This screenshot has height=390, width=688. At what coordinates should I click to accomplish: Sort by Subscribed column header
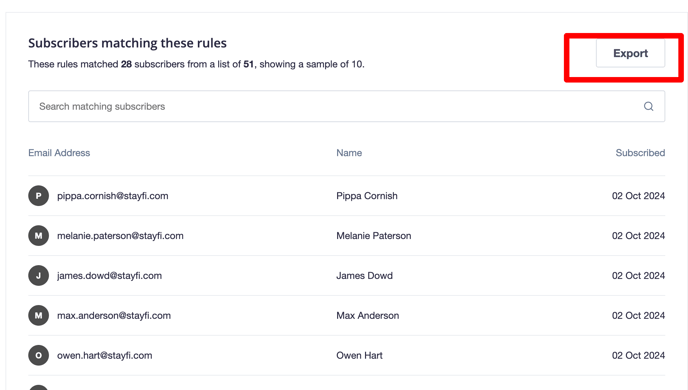pyautogui.click(x=640, y=153)
